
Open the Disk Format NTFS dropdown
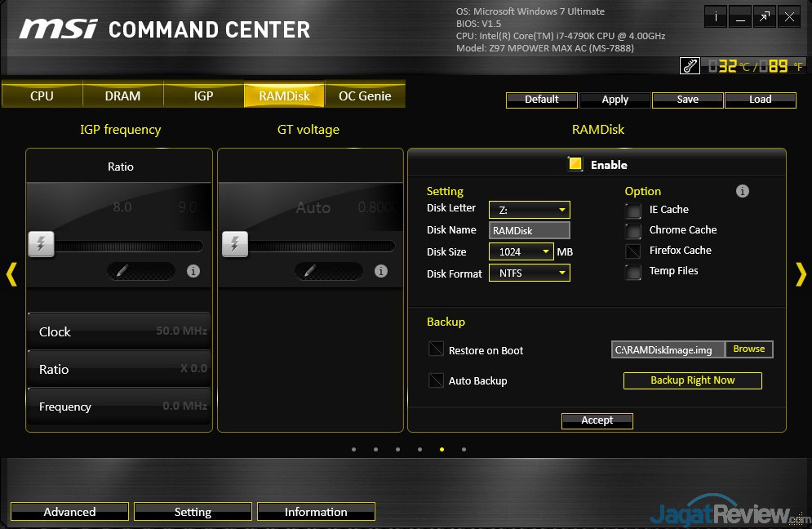coord(529,273)
